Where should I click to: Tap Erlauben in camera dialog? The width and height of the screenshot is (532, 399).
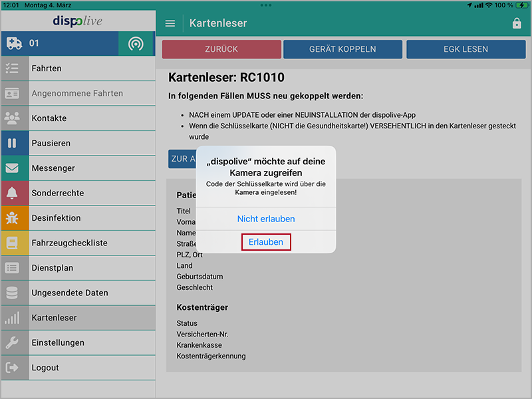[266, 242]
